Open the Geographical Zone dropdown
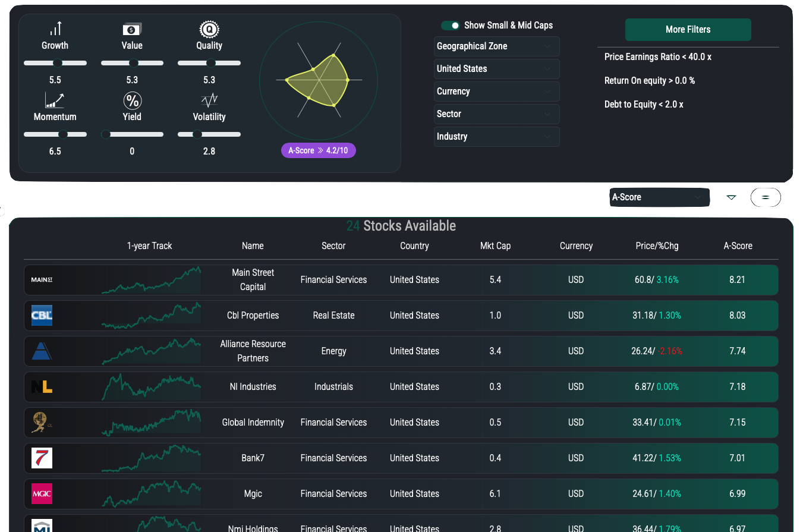803x532 pixels. (496, 46)
